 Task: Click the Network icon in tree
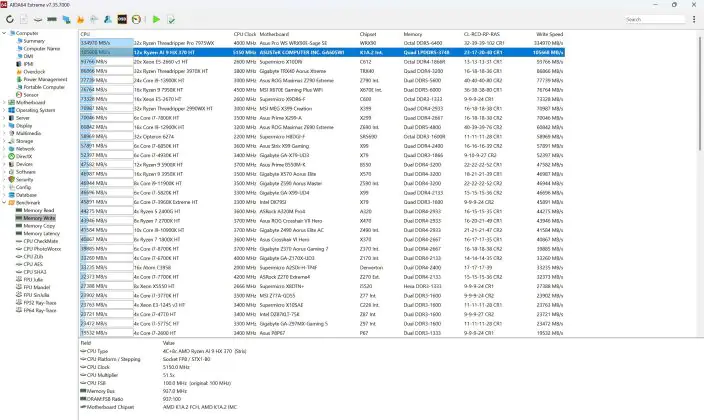[x=12, y=149]
